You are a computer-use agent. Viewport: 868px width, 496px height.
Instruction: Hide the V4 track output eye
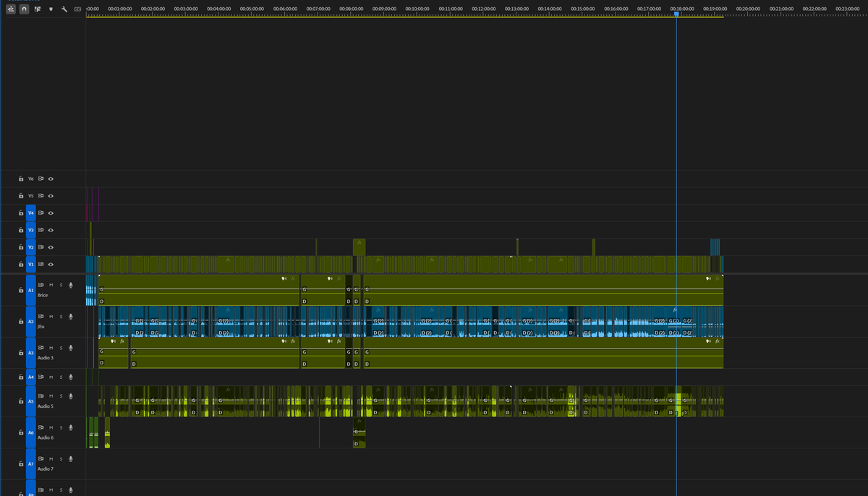tap(51, 213)
